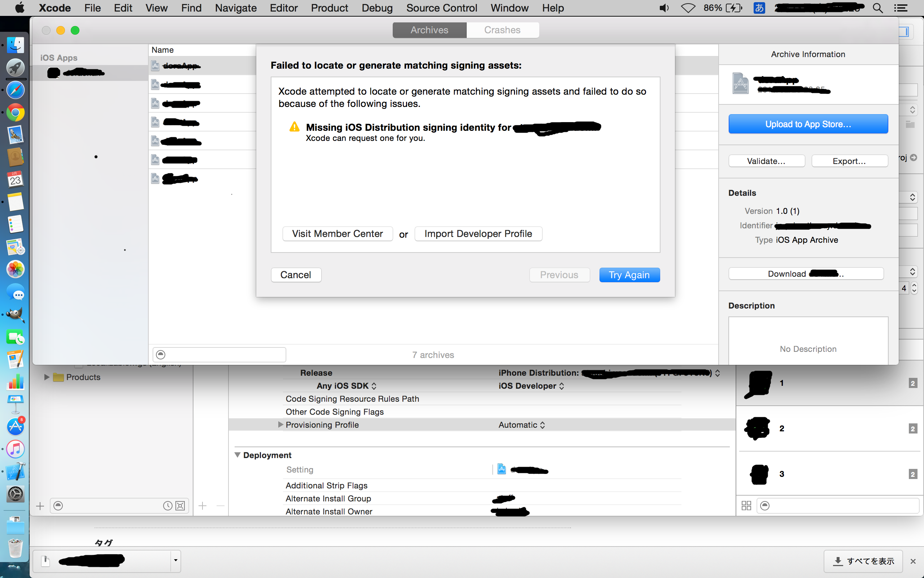Open Safari from the Dock

click(x=16, y=90)
